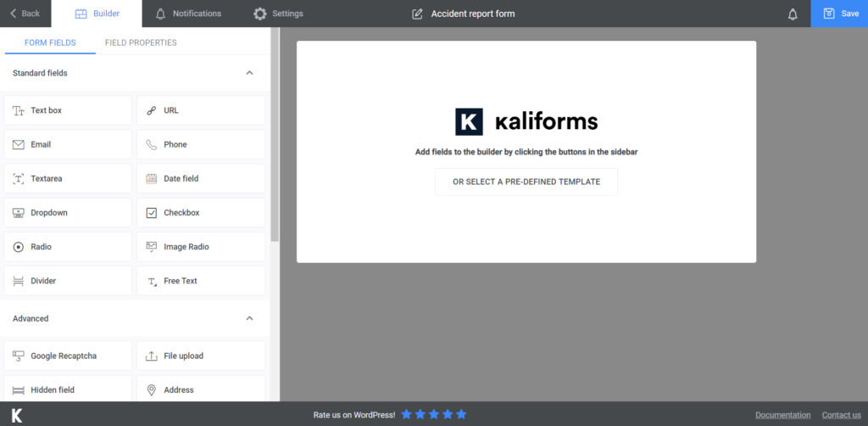This screenshot has width=868, height=426.
Task: Open the Builder tab
Action: [x=97, y=14]
